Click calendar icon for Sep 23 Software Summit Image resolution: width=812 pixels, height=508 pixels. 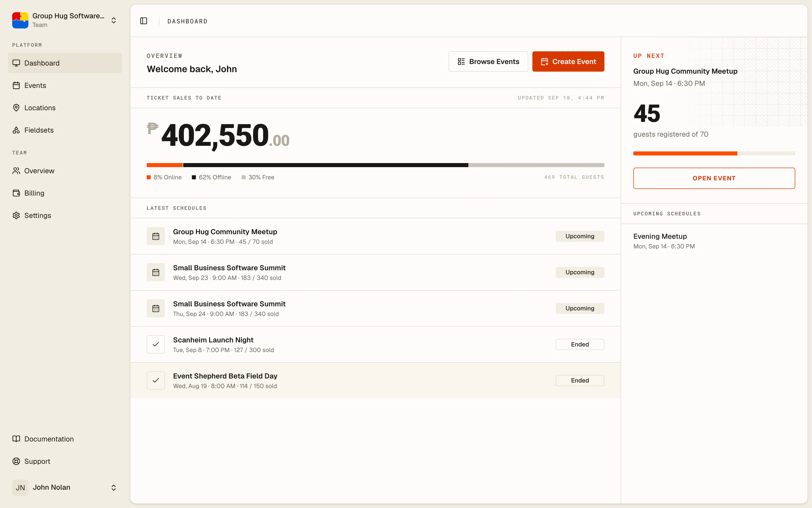point(156,272)
